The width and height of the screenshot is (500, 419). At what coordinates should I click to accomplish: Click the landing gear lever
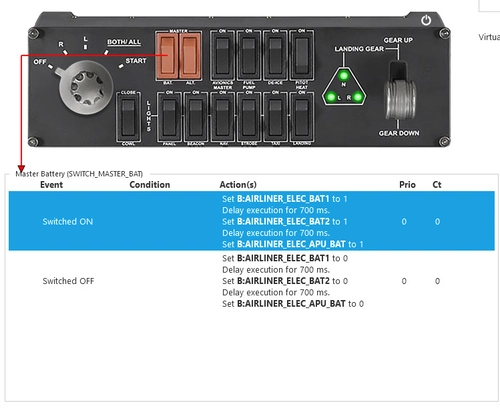pos(400,91)
